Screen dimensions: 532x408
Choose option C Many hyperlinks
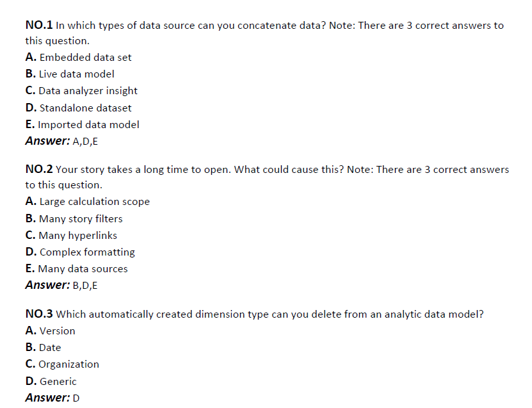click(71, 235)
